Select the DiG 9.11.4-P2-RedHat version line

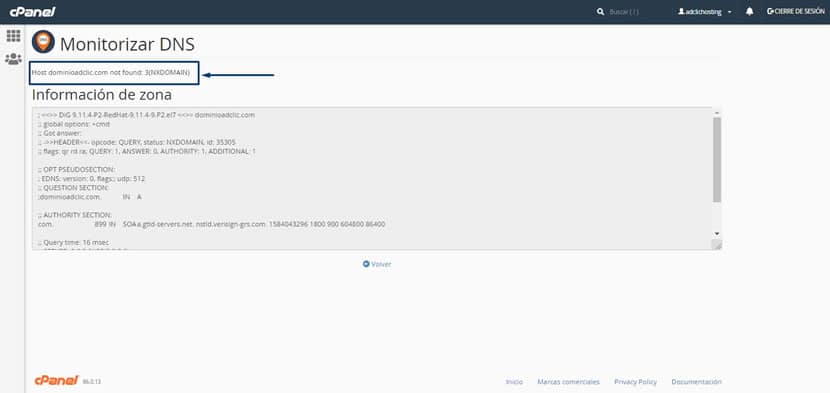tap(147, 115)
